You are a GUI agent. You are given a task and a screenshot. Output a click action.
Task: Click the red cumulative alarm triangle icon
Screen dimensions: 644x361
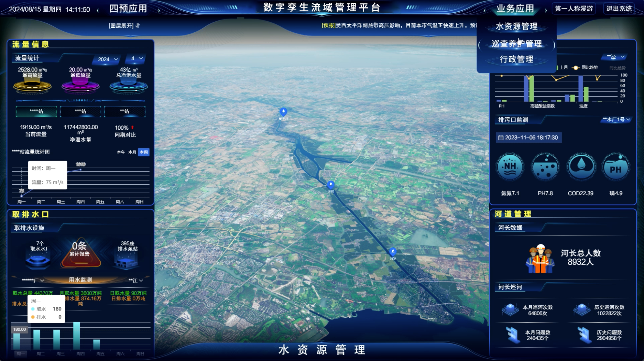tap(80, 254)
